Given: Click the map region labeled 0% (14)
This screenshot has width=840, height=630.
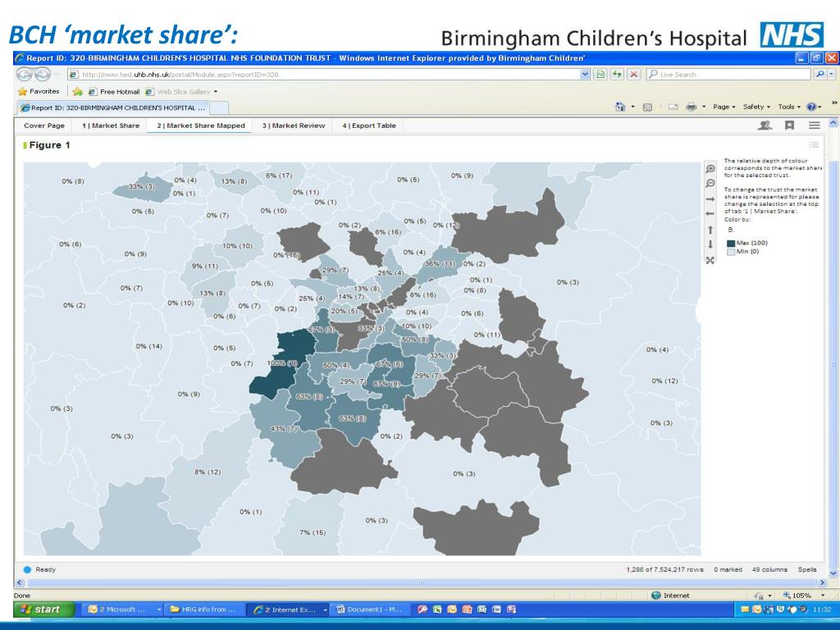Looking at the screenshot, I should (x=149, y=347).
